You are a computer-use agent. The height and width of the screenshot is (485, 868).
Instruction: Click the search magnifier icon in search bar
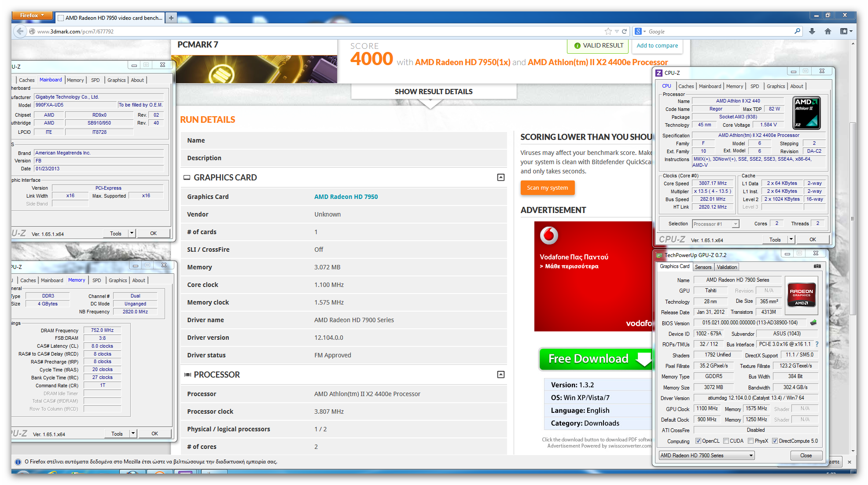(797, 31)
